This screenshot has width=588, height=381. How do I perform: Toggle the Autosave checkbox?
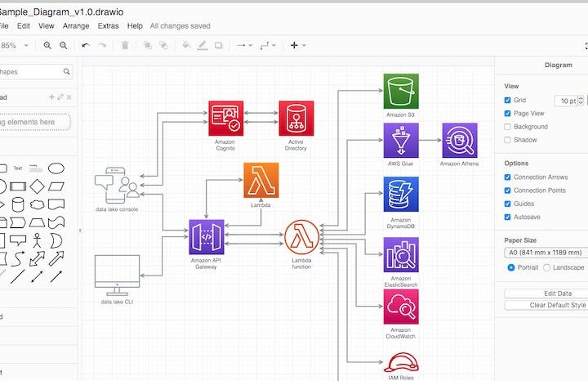(x=507, y=217)
